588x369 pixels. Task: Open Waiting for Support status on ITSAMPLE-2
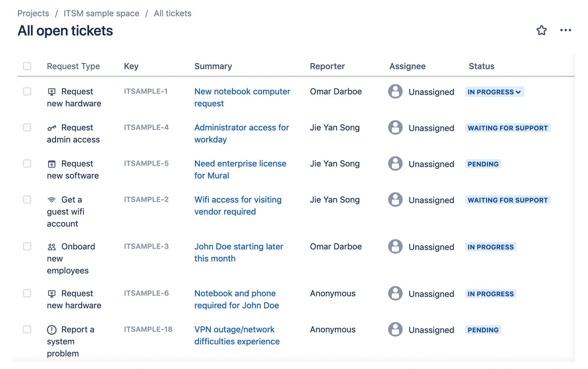click(x=508, y=200)
